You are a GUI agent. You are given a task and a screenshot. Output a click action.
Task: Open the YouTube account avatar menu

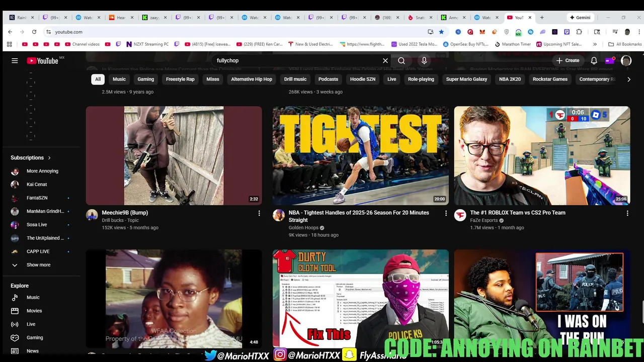[626, 61]
